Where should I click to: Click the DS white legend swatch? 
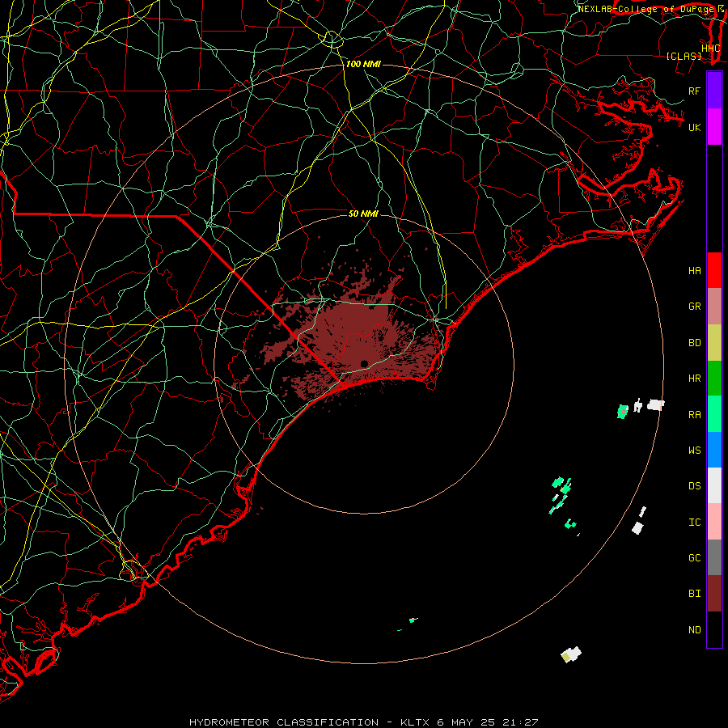pos(714,485)
